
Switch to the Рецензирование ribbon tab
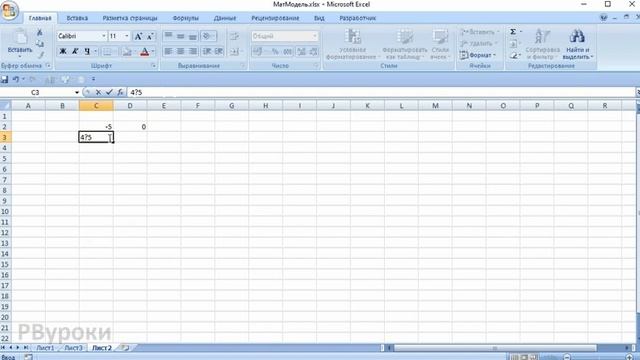pos(275,18)
